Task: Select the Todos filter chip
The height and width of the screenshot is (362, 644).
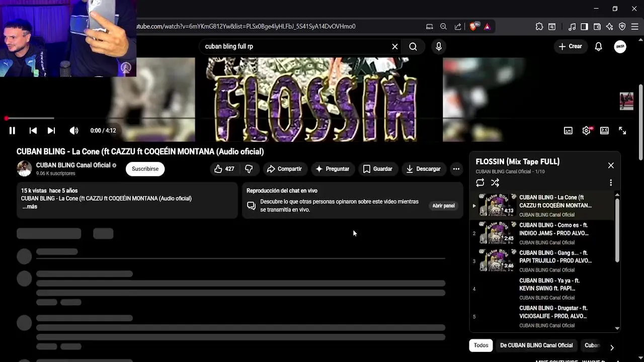Action: click(x=481, y=345)
